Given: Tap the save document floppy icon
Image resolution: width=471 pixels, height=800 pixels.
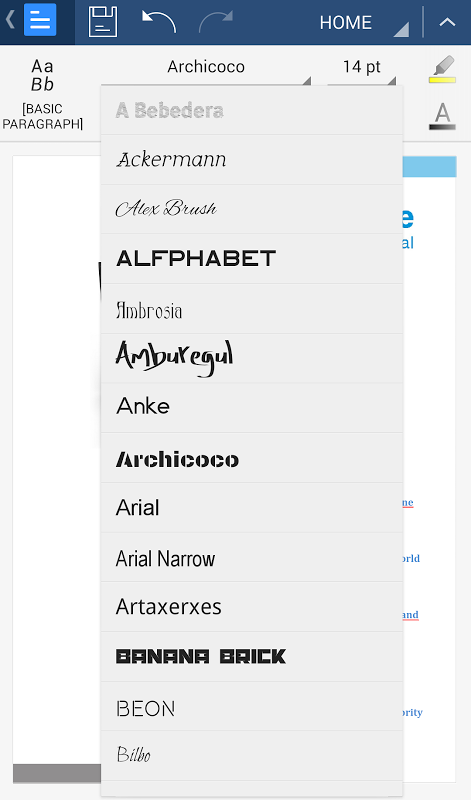Looking at the screenshot, I should [103, 22].
